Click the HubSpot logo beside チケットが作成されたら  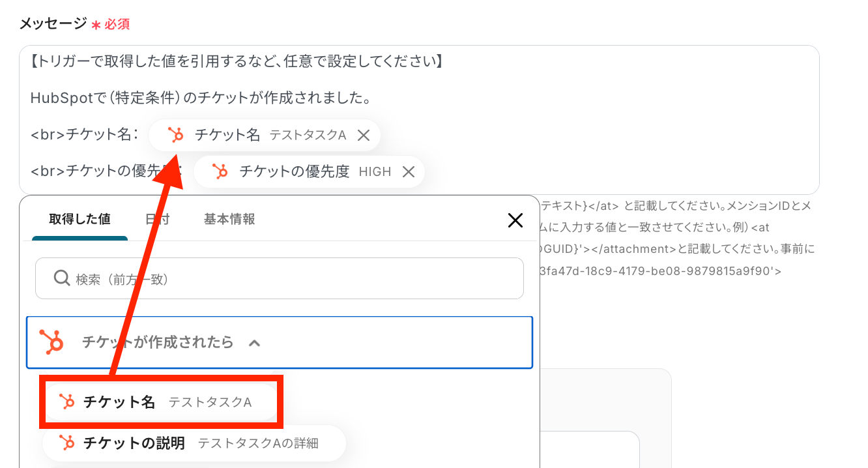(51, 342)
